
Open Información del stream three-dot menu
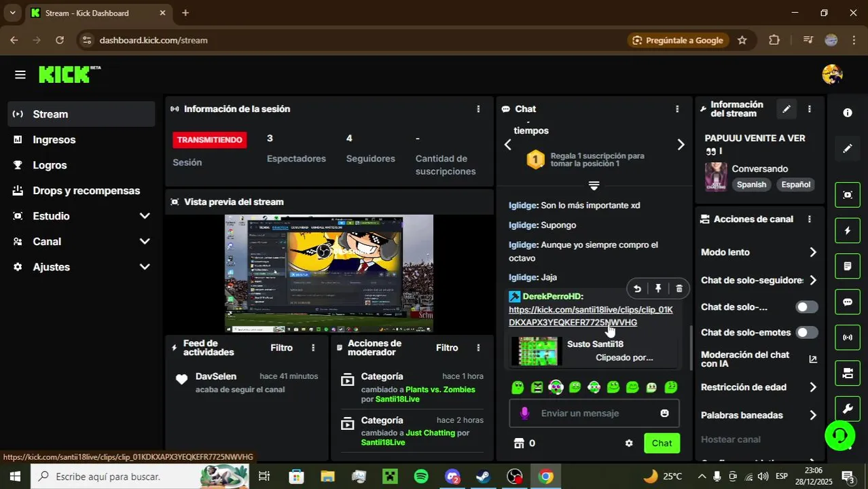pos(809,109)
